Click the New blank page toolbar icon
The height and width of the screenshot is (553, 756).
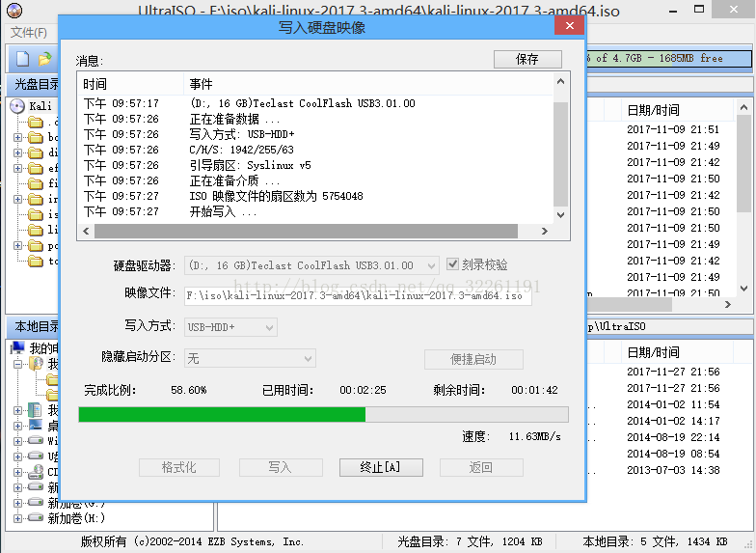click(23, 59)
